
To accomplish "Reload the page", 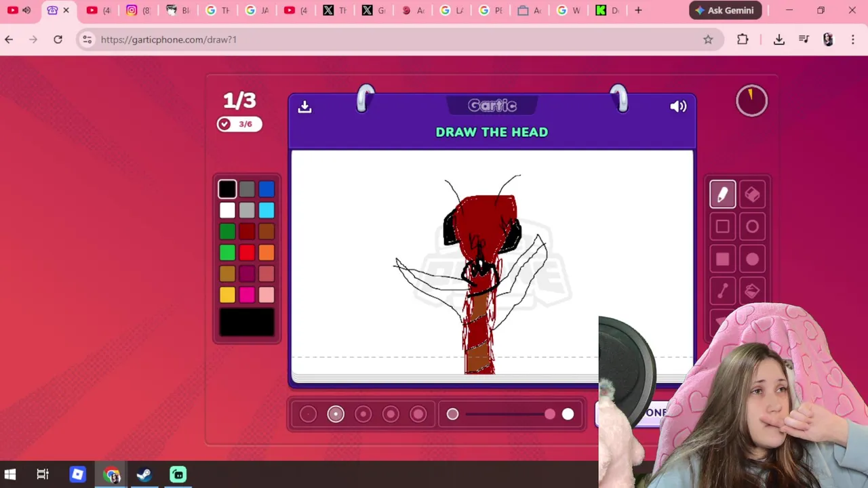I will point(58,39).
